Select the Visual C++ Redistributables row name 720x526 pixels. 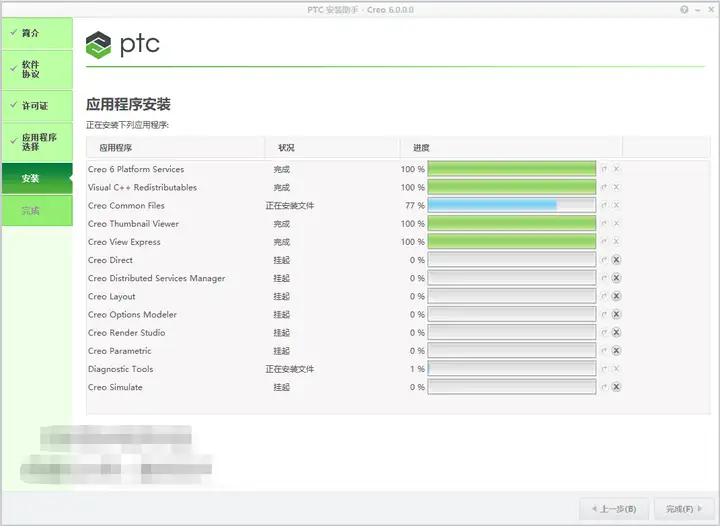(142, 187)
